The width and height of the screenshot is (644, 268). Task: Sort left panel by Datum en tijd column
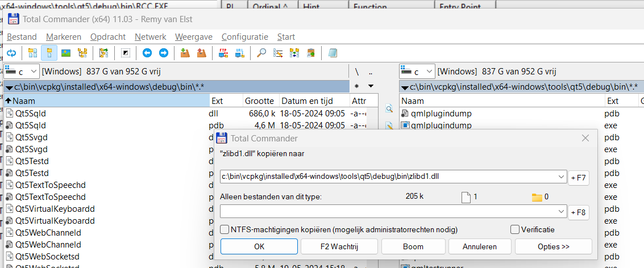314,101
